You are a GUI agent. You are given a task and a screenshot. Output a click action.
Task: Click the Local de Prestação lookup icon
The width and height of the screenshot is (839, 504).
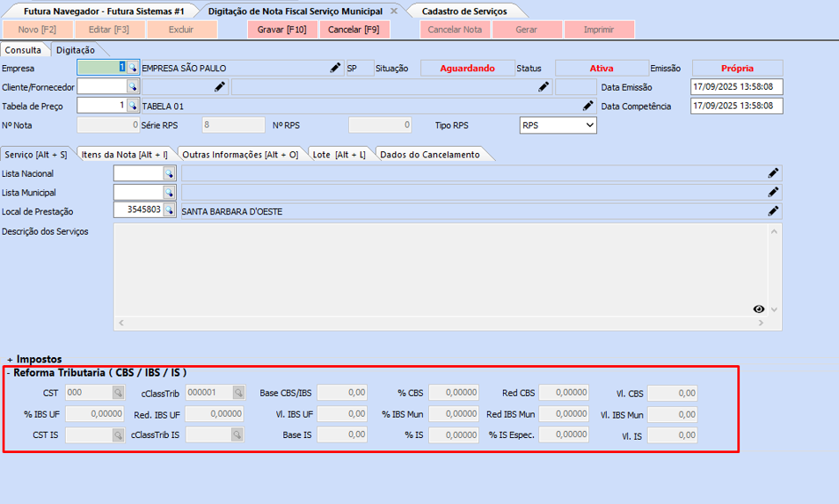[169, 210]
